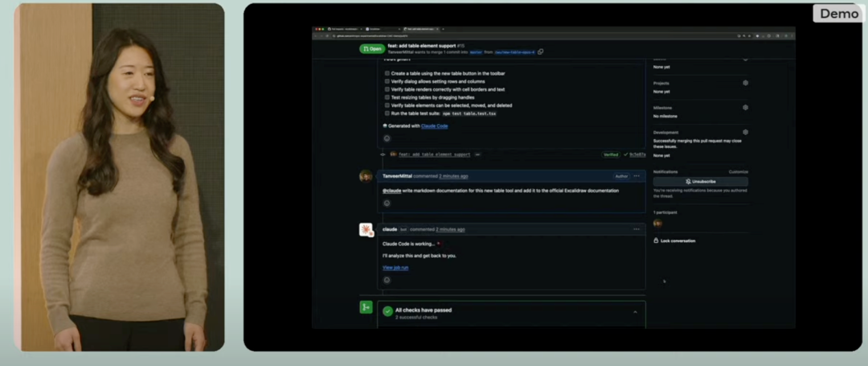Open commit hash 9c5e87a link
This screenshot has height=366, width=868.
[637, 154]
